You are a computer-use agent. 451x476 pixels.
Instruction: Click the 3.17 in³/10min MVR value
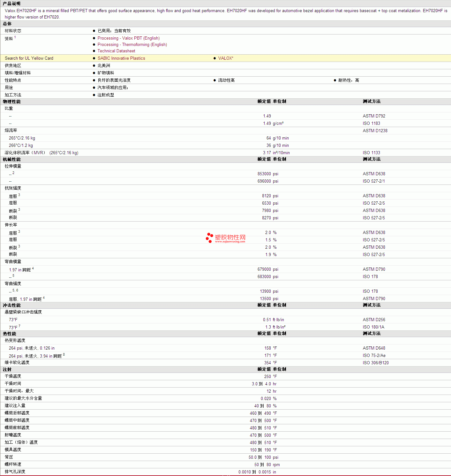[276, 153]
